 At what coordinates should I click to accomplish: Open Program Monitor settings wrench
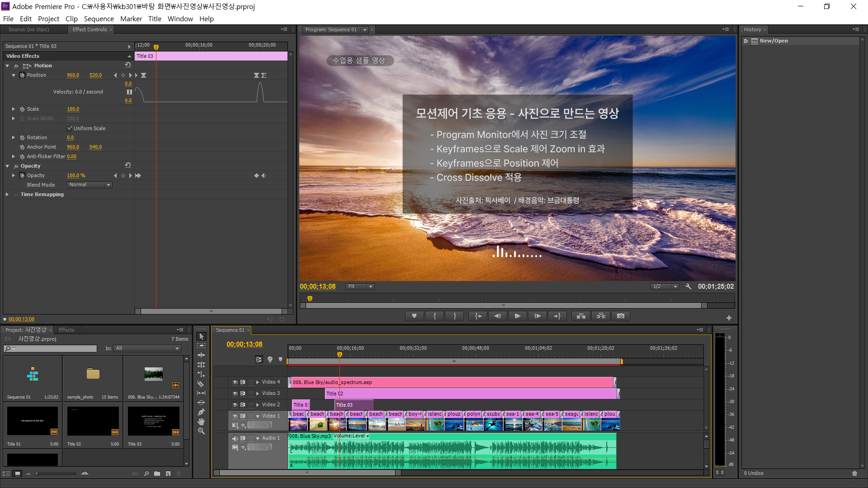[x=688, y=286]
